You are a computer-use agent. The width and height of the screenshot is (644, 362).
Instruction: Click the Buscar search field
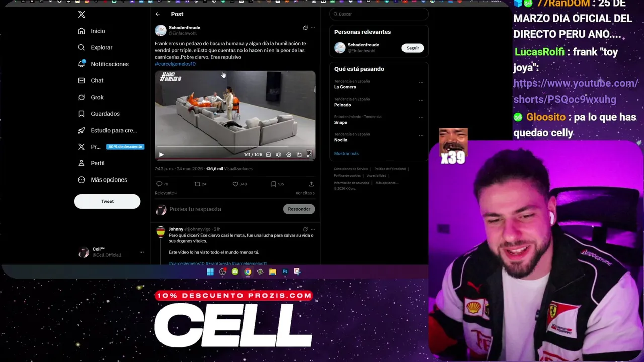click(379, 14)
